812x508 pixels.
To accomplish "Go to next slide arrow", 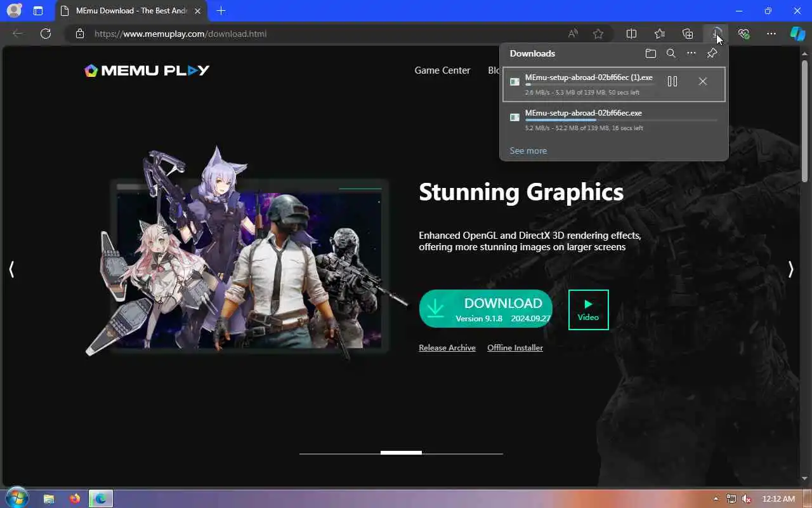I will coord(790,269).
